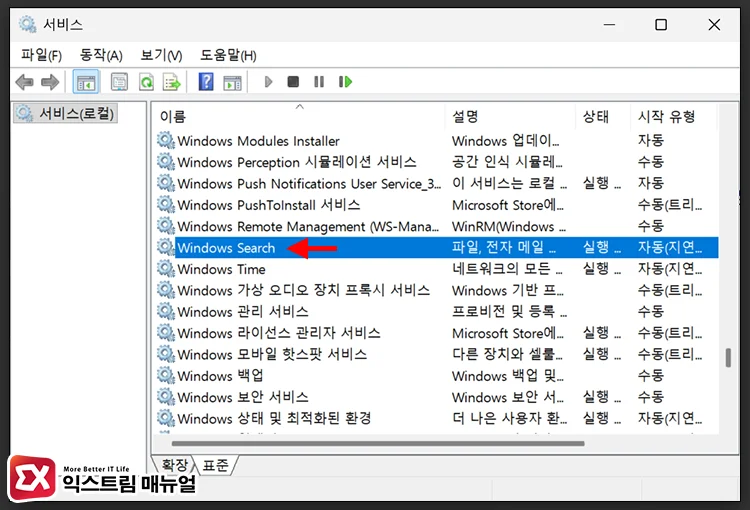The height and width of the screenshot is (510, 750).
Task: Click the gear icon of Windows 백업 row
Action: 166,375
